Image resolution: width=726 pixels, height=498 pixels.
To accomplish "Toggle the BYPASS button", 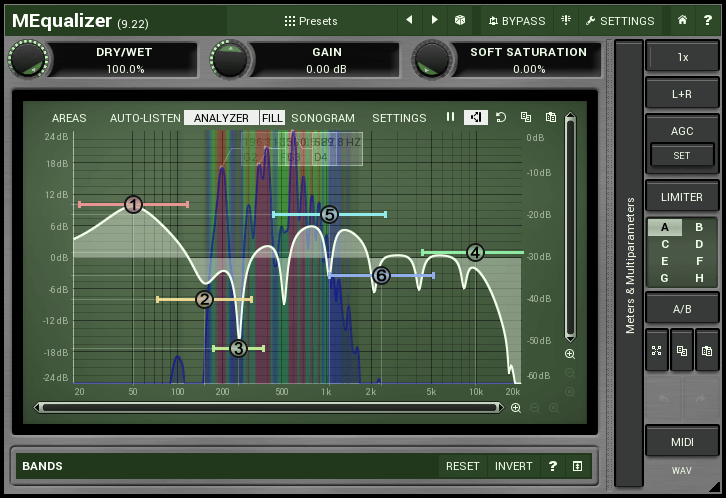I will click(517, 20).
